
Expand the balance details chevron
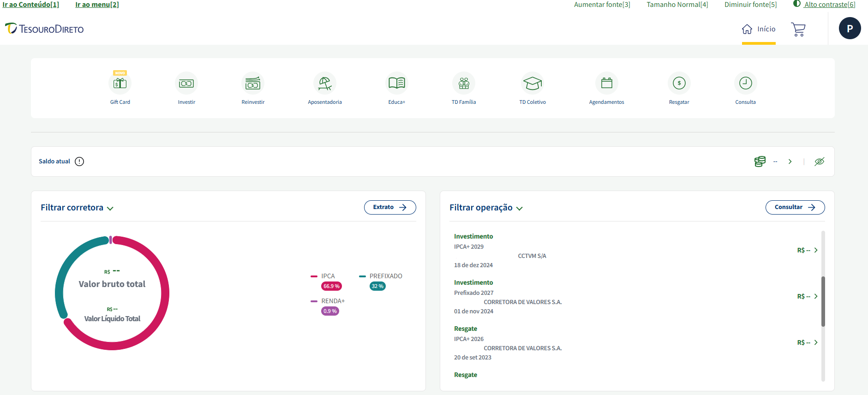(790, 162)
